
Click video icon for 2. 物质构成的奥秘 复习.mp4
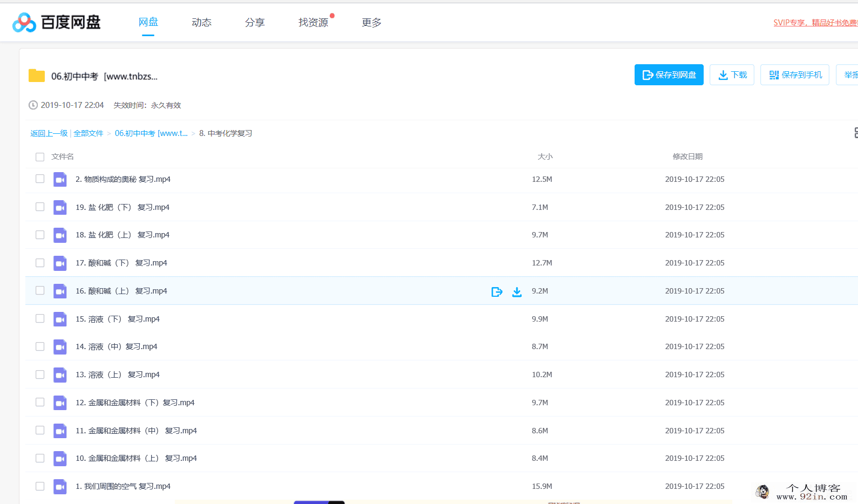60,179
